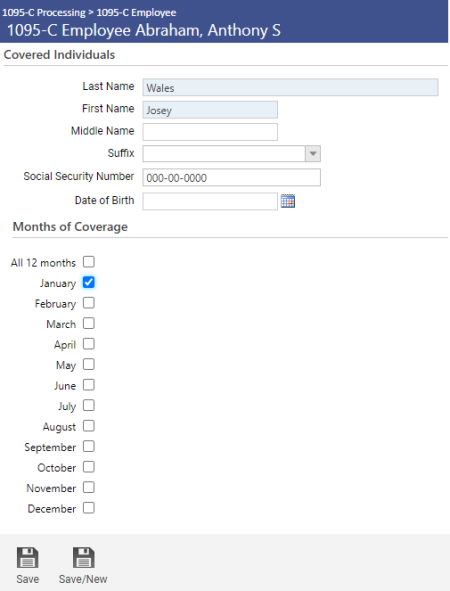Toggle the October coverage checkbox
Screen dimensions: 450x591
click(x=89, y=467)
